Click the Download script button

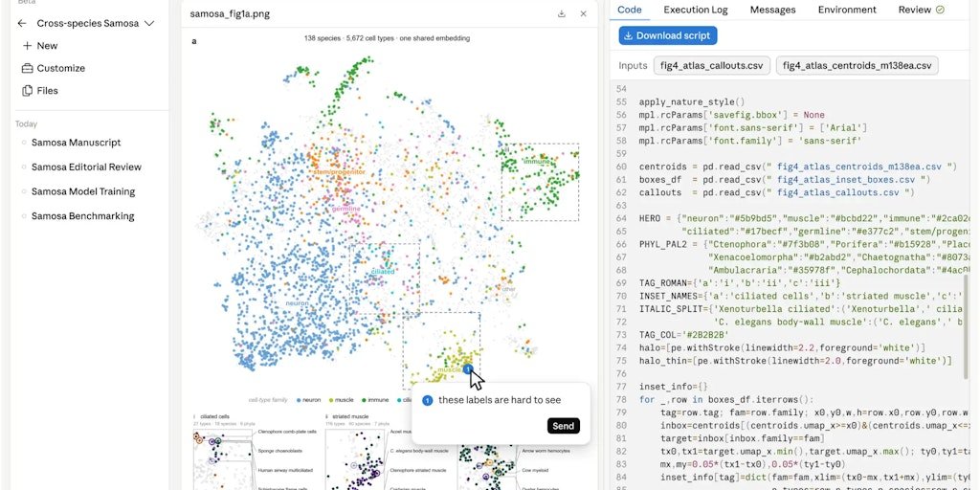click(667, 35)
